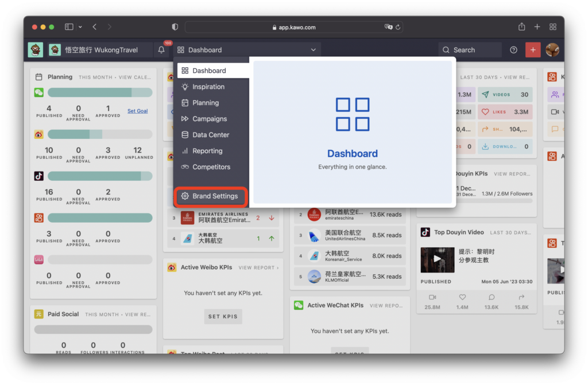The height and width of the screenshot is (385, 588).
Task: Click the Active Weibo KPIs icon
Action: click(x=172, y=267)
